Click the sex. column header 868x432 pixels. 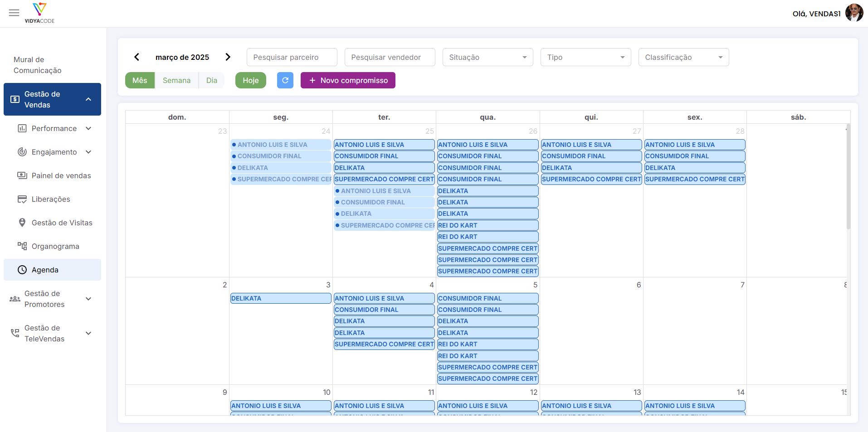(695, 117)
